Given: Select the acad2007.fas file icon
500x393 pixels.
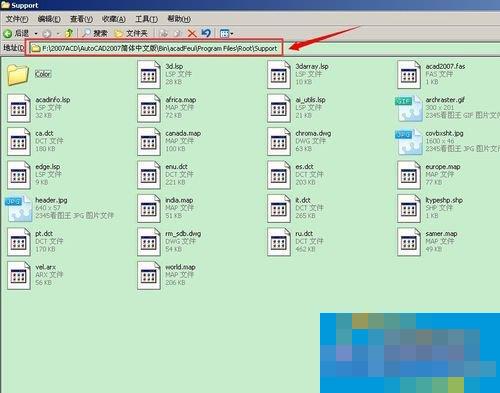Looking at the screenshot, I should pos(409,75).
